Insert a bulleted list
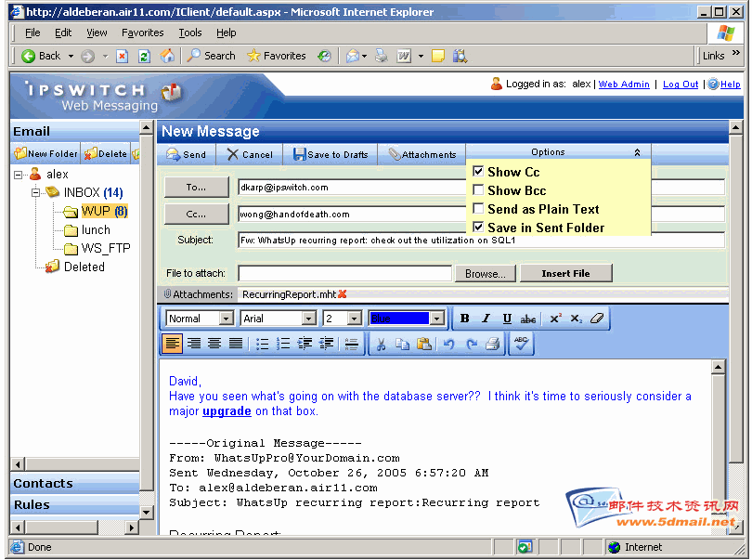Image resolution: width=752 pixels, height=560 pixels. pos(263,344)
